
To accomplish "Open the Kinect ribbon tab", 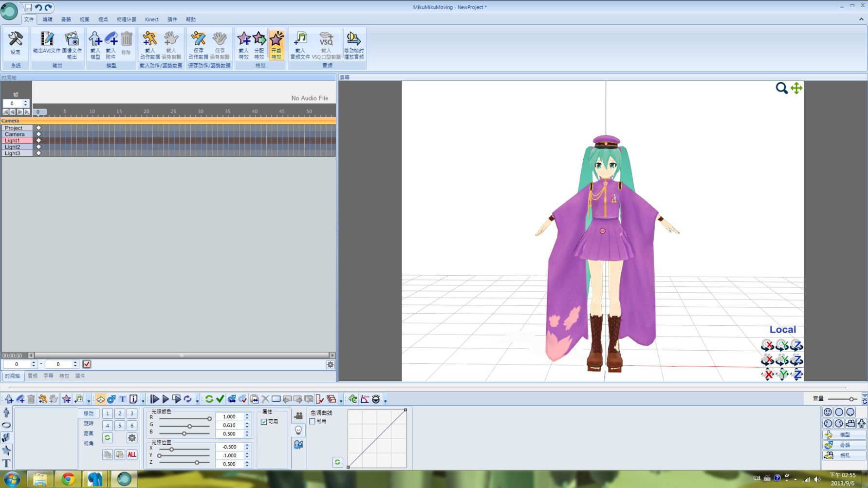I will [152, 19].
